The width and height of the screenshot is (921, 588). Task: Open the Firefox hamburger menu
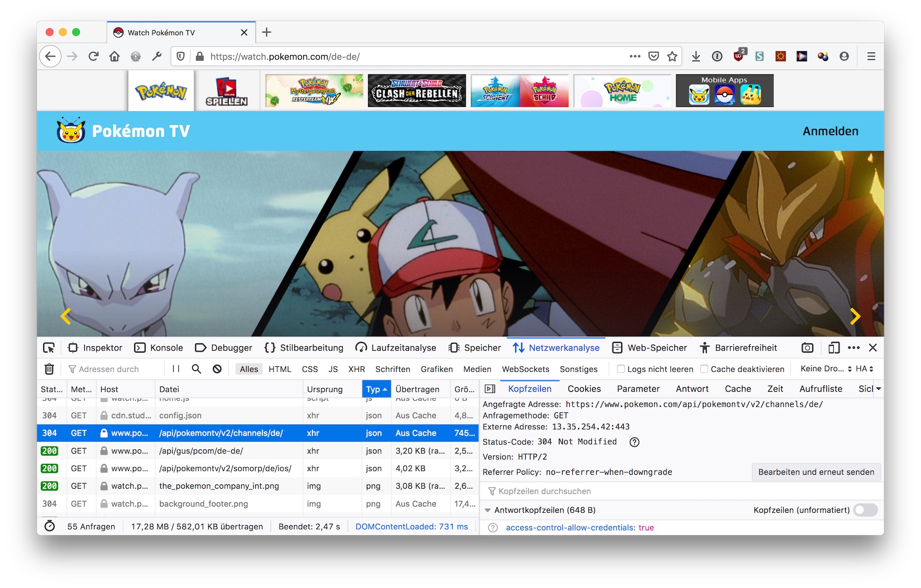tap(871, 57)
